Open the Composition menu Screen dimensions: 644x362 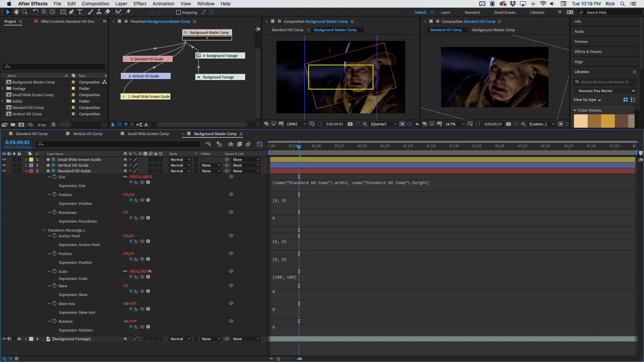click(x=95, y=4)
